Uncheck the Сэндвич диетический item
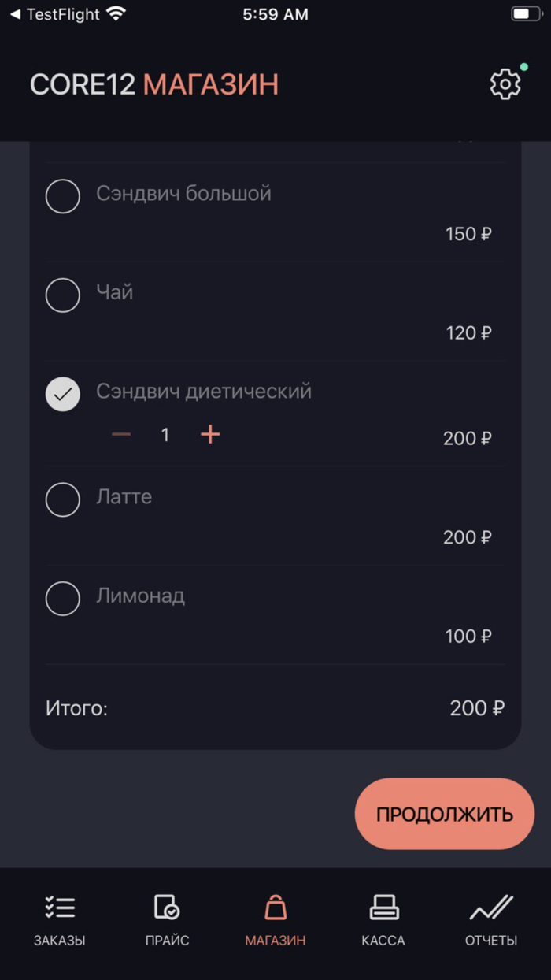 [x=63, y=394]
